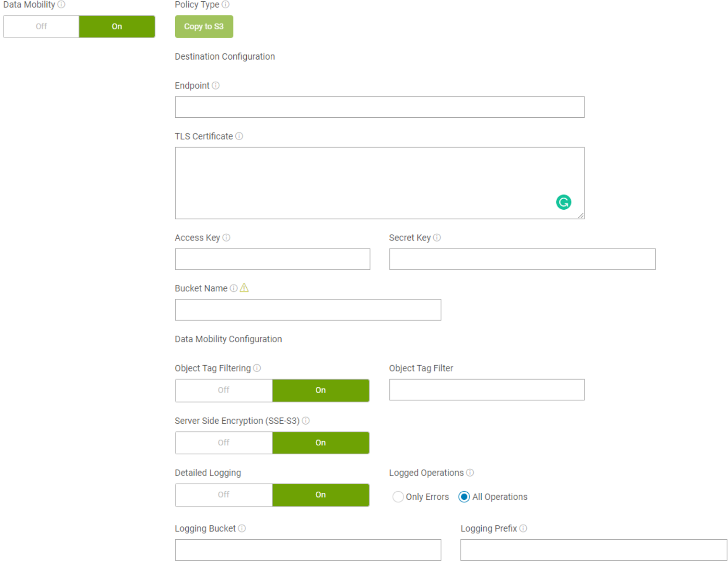Click the Grammarly icon in TLS Certificate box
The image size is (728, 562).
(563, 202)
